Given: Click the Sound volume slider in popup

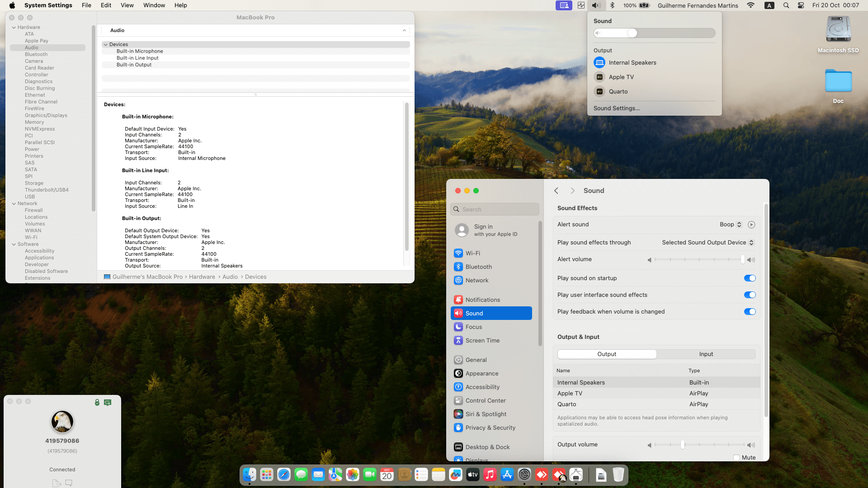Looking at the screenshot, I should click(654, 33).
